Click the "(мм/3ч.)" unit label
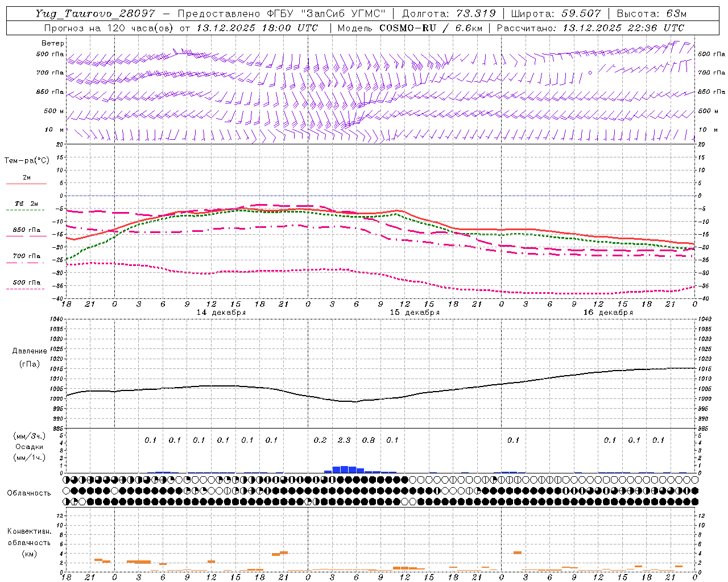Image resolution: width=728 pixels, height=582 pixels. (29, 436)
